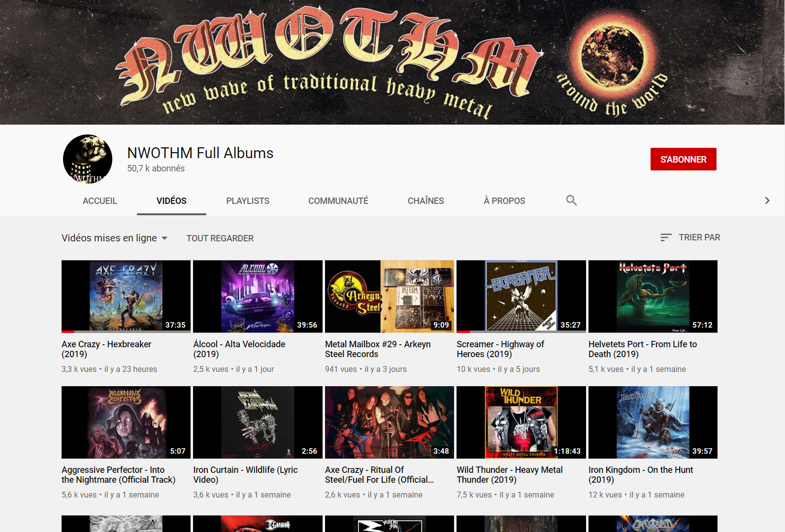Click the 50,7 k abonnés subscriber count
The width and height of the screenshot is (785, 532).
point(156,168)
